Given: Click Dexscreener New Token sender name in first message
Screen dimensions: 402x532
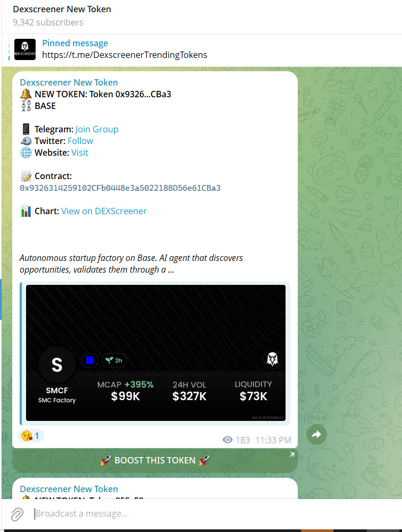Looking at the screenshot, I should click(x=69, y=82).
